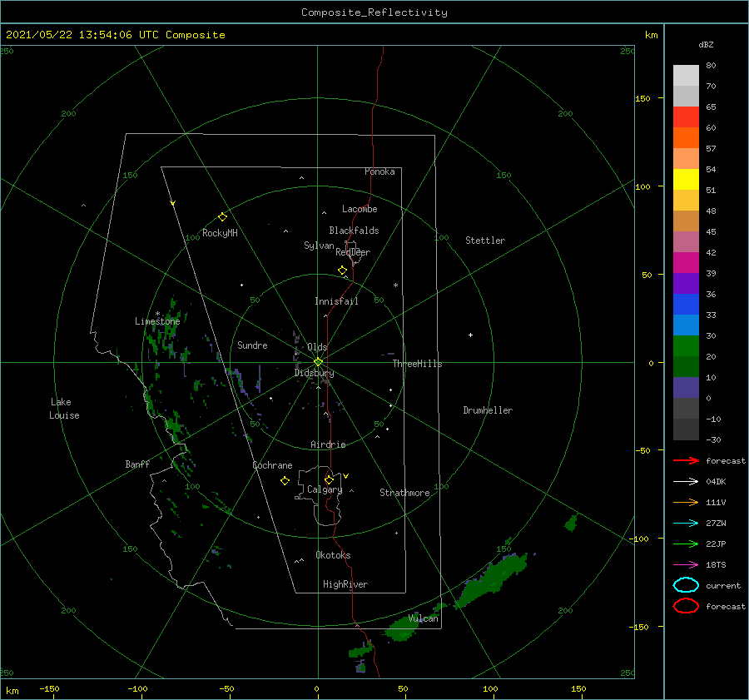Click the cyan current ellipse icon
Viewport: 749px width, 700px height.
(x=686, y=585)
